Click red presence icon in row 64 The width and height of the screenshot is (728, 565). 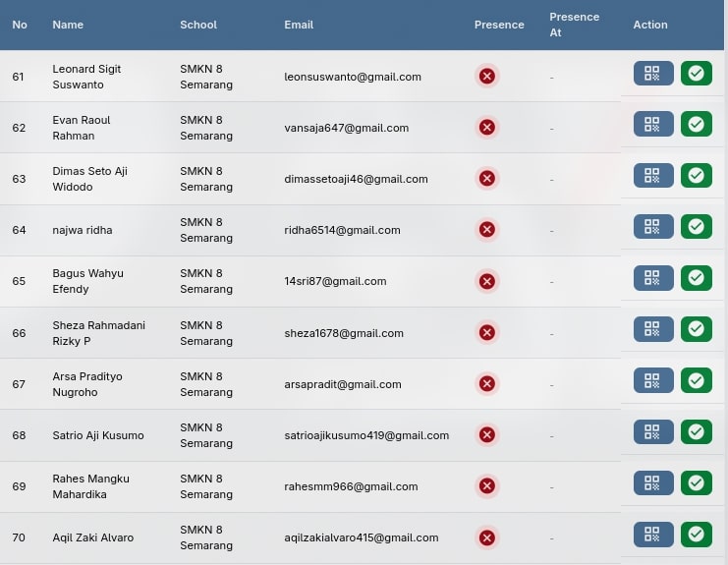[486, 230]
